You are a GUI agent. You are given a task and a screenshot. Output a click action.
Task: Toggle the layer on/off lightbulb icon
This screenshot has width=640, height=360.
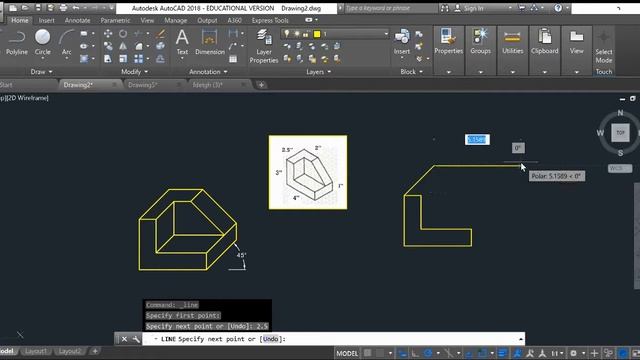click(287, 33)
